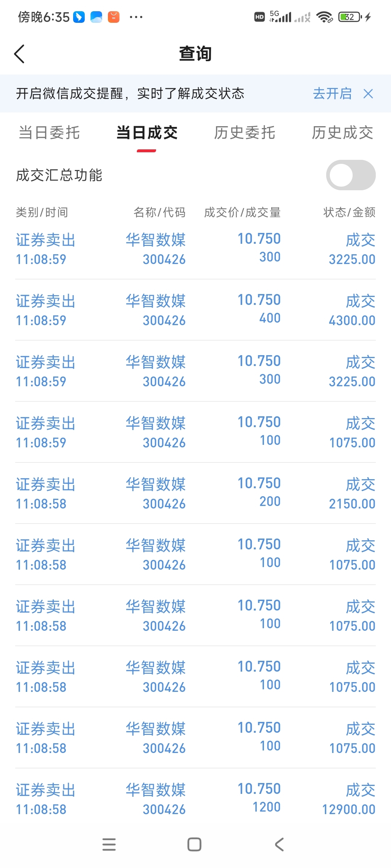Viewport: 391px width, 868px height.
Task: Switch to the 当日委托 tab
Action: (49, 133)
